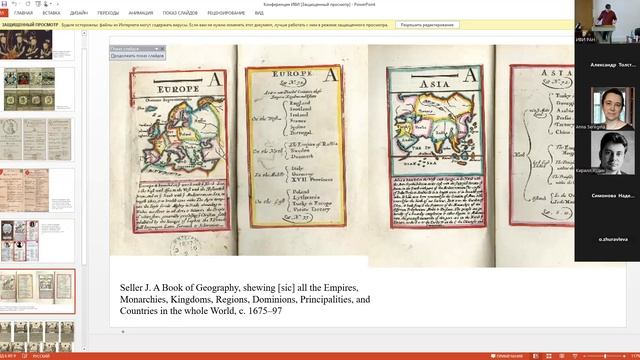Open the РЕЦЕНЗИРОВАНИЕ tab
The image size is (640, 360).
click(226, 13)
